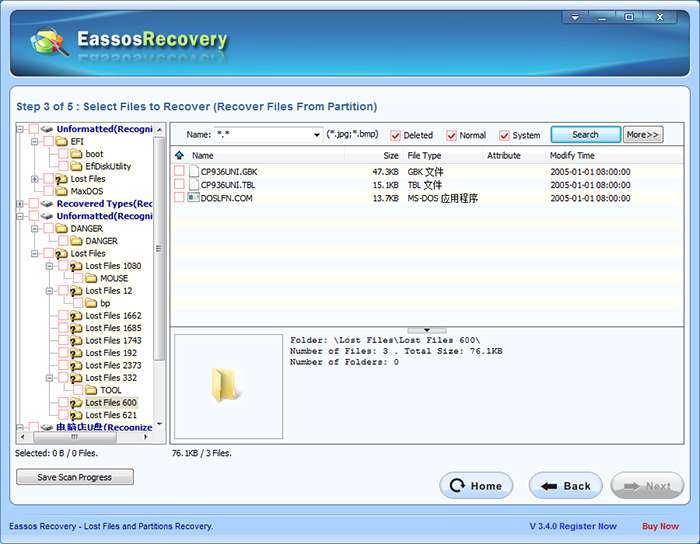Collapse the Lost Files 332 node
This screenshot has height=544, width=700.
pyautogui.click(x=49, y=378)
